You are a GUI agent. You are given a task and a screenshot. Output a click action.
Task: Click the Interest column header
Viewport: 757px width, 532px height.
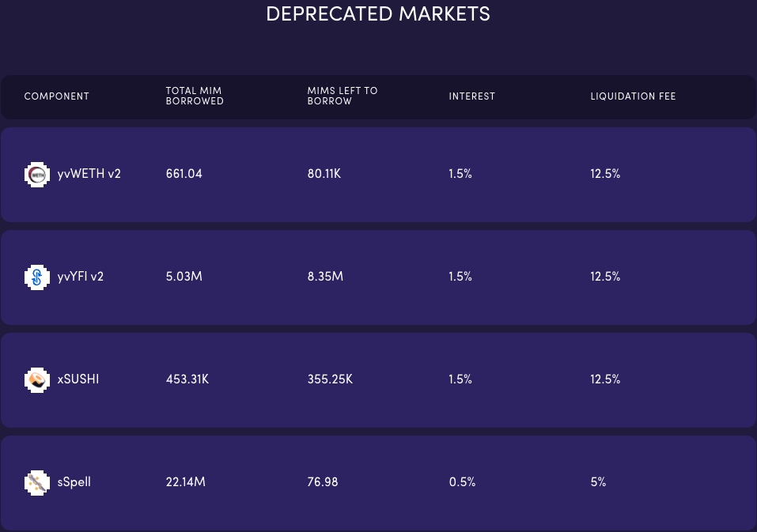coord(472,96)
